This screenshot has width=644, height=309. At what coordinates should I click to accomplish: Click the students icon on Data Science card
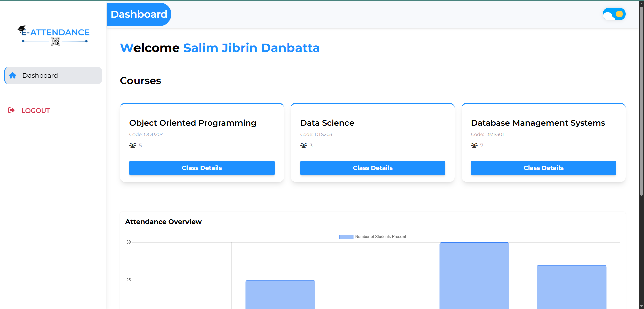click(x=304, y=145)
